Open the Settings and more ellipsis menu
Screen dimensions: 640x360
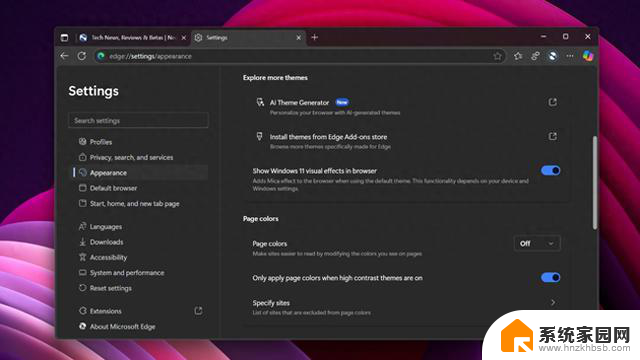point(570,56)
